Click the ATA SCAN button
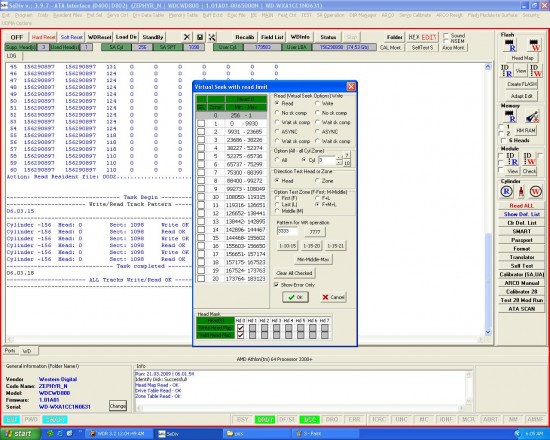Viewport: 550px width, 440px height. click(x=521, y=309)
